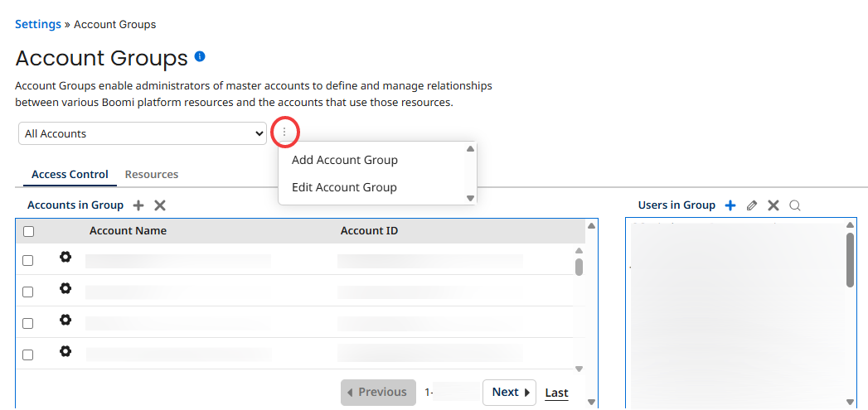Click the gear icon in the fourth account row

(x=65, y=351)
